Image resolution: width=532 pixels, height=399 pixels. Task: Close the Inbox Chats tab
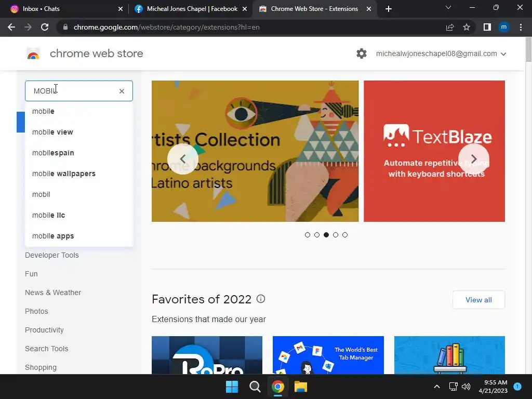pyautogui.click(x=121, y=9)
